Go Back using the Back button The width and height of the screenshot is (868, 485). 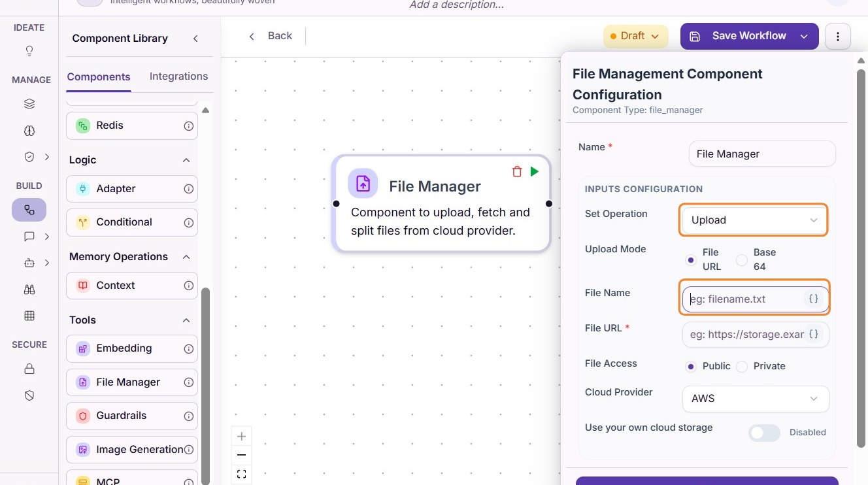(270, 36)
